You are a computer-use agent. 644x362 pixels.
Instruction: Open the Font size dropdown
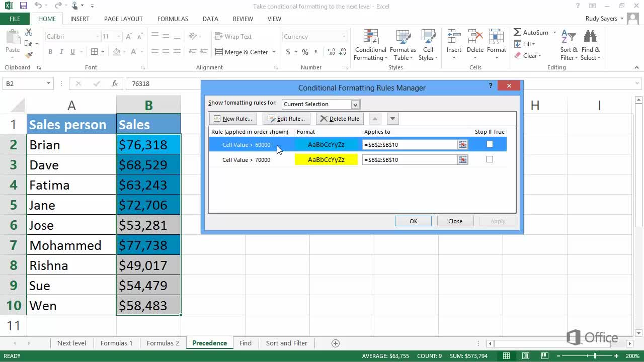(x=119, y=37)
